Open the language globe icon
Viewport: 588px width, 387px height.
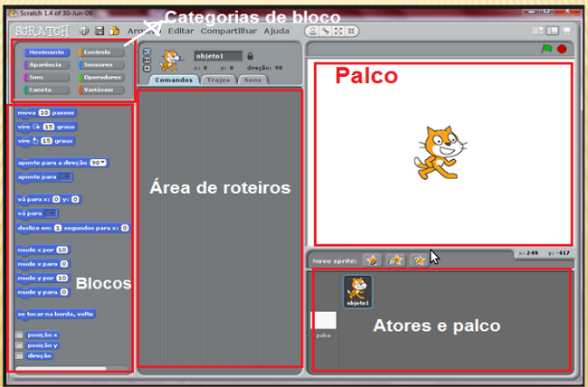click(84, 31)
